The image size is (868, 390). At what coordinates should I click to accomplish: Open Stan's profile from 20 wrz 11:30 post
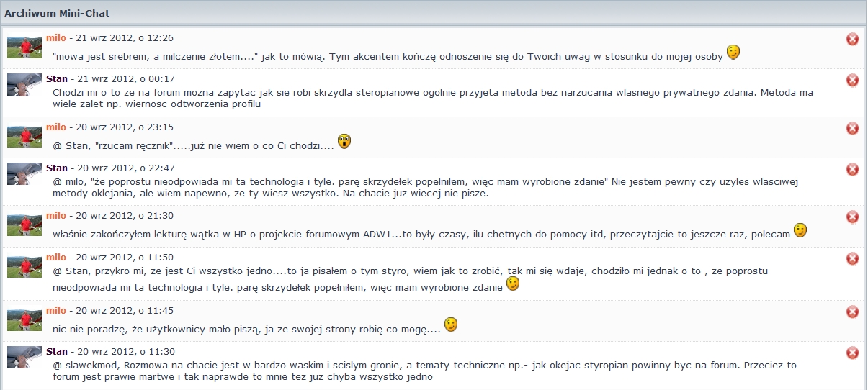[x=57, y=351]
